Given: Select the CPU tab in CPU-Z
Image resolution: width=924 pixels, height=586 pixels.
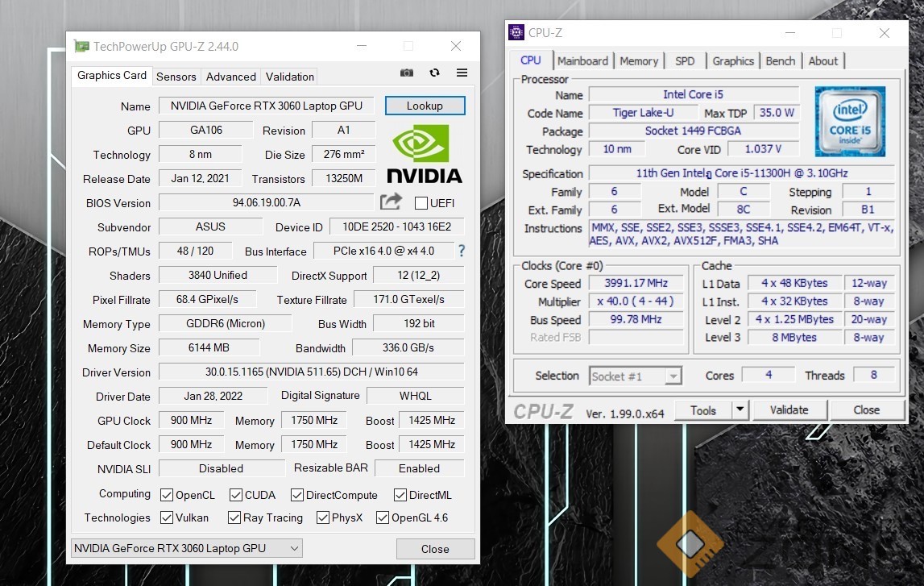Looking at the screenshot, I should click(530, 60).
